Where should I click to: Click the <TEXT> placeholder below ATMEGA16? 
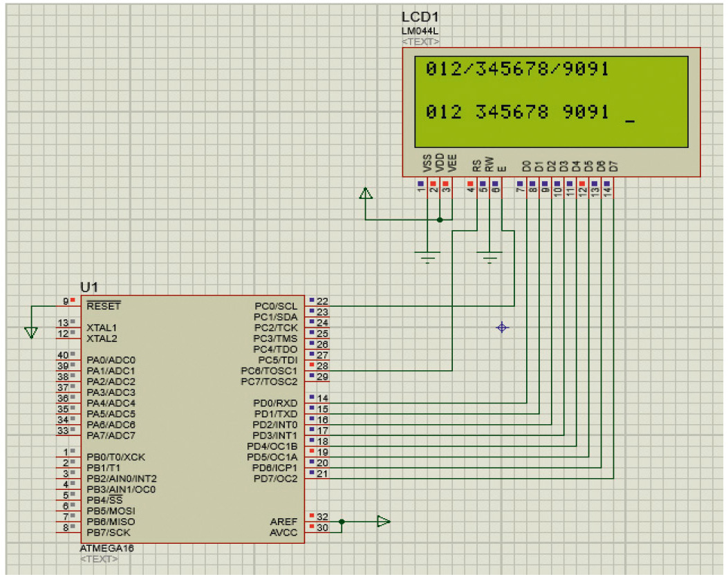99,558
